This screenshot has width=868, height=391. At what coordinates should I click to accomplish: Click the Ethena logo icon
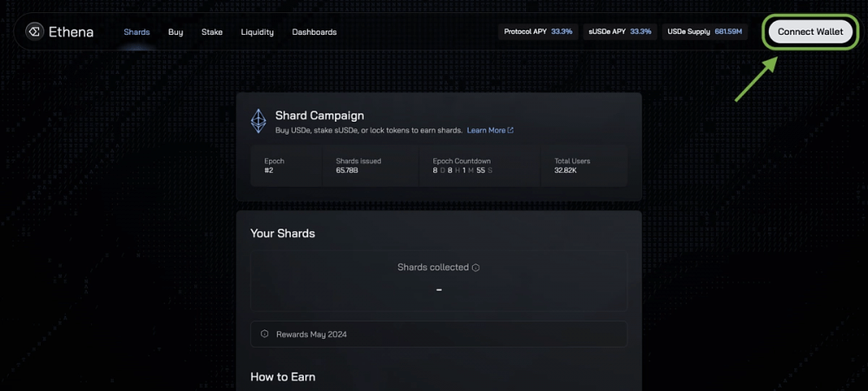[x=35, y=31]
